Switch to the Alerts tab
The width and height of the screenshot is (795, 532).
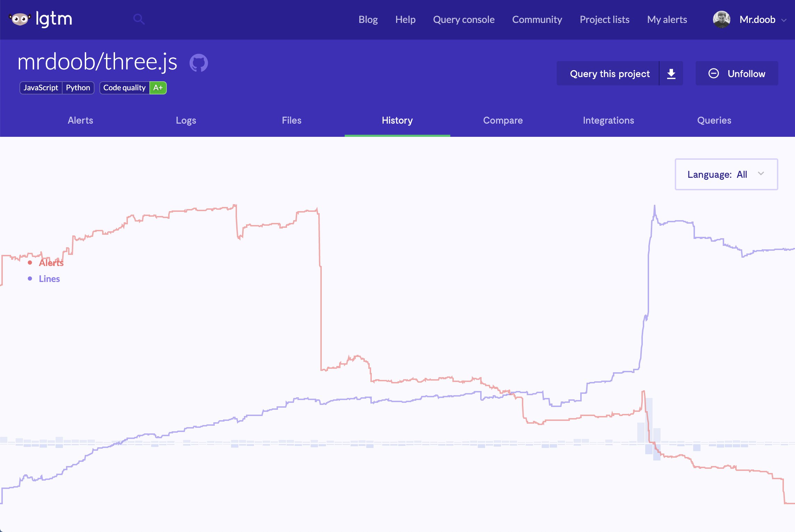pyautogui.click(x=80, y=120)
